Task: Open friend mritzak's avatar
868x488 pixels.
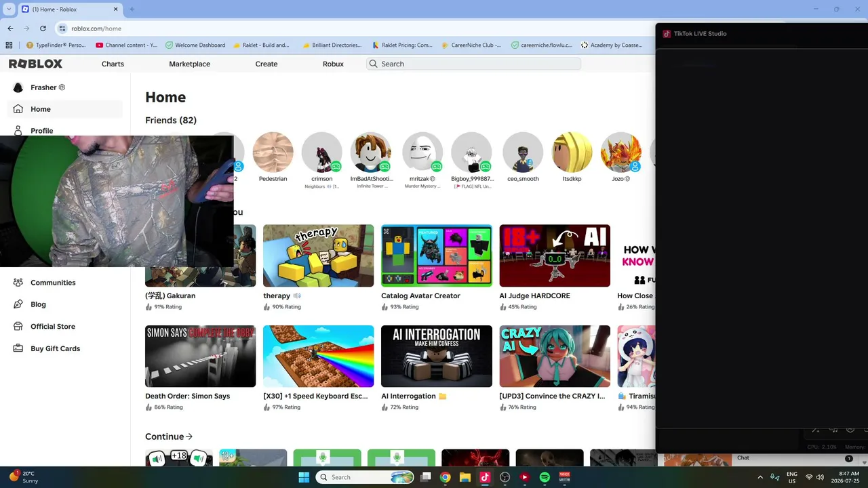Action: [x=422, y=152]
